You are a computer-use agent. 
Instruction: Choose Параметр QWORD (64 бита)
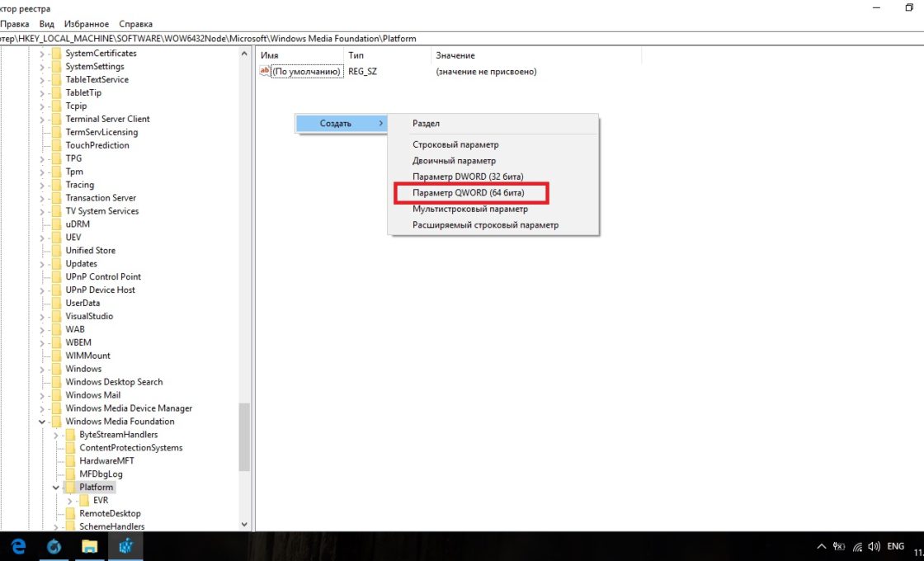tap(493, 193)
